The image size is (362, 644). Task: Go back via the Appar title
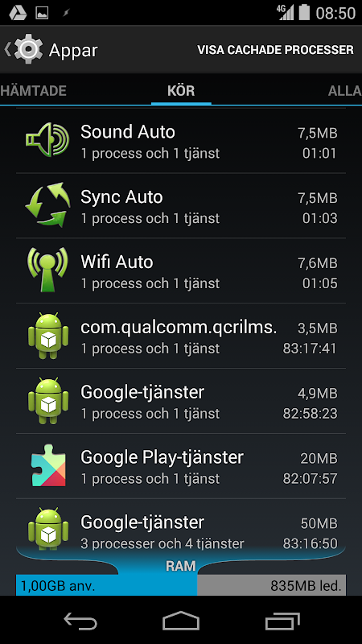click(x=73, y=50)
